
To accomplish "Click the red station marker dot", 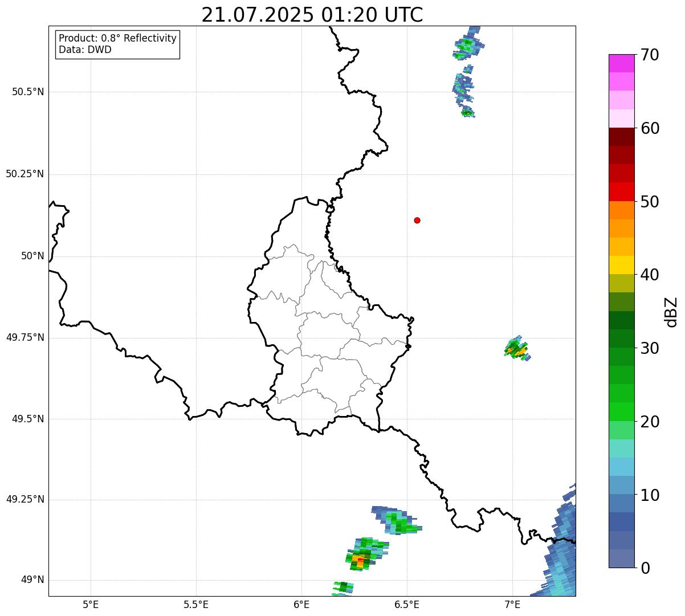I will point(417,220).
